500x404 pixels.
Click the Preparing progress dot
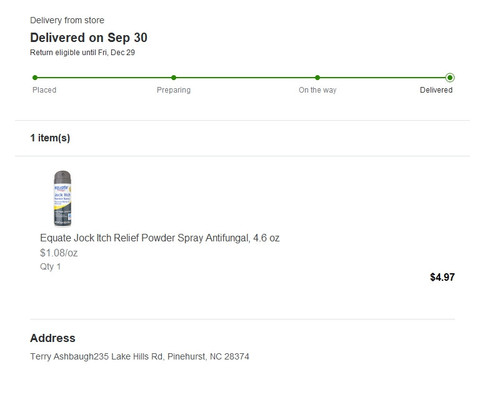[x=174, y=78]
